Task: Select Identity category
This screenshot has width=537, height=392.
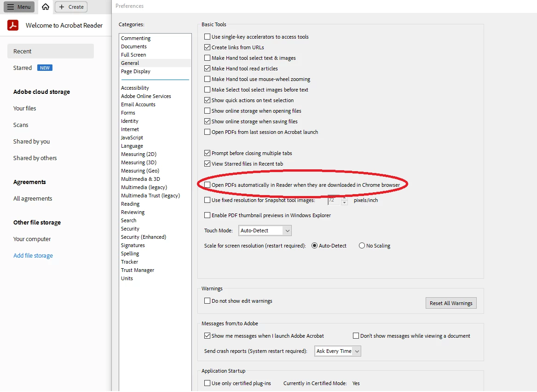Action: tap(129, 121)
